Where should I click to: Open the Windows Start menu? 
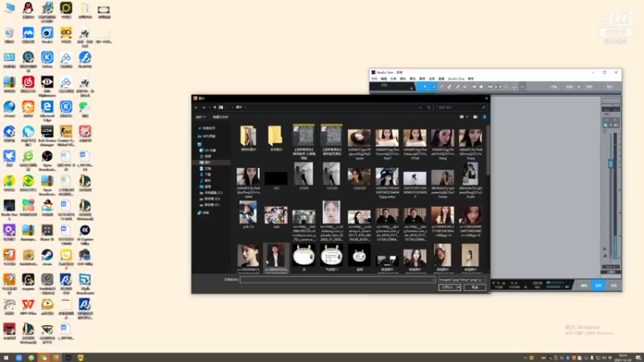point(6,358)
